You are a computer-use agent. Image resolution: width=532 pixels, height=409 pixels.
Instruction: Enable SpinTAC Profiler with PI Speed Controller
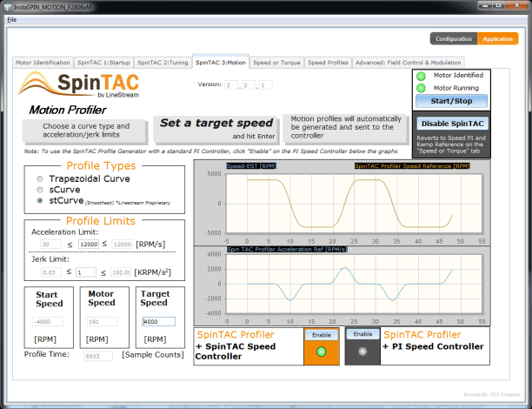point(362,334)
